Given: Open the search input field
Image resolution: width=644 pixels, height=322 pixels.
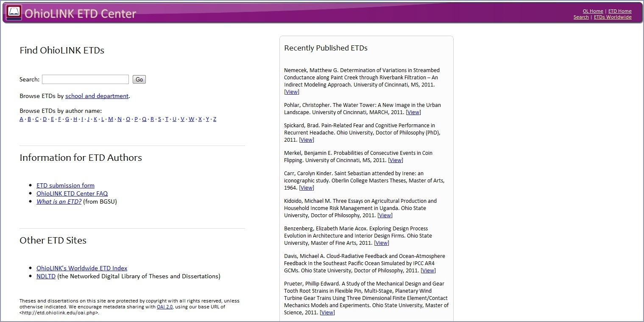Looking at the screenshot, I should [85, 79].
